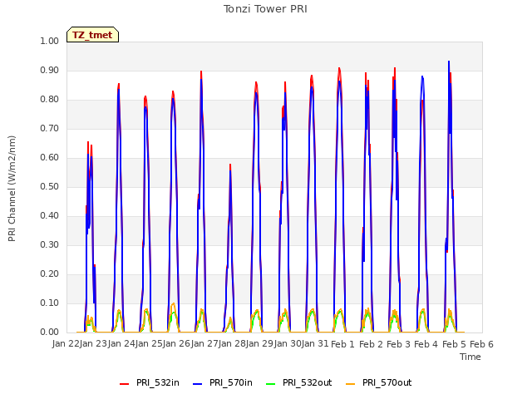The image size is (532, 399).
Task: Click the Feb 1 x-axis tick label
Action: (342, 344)
